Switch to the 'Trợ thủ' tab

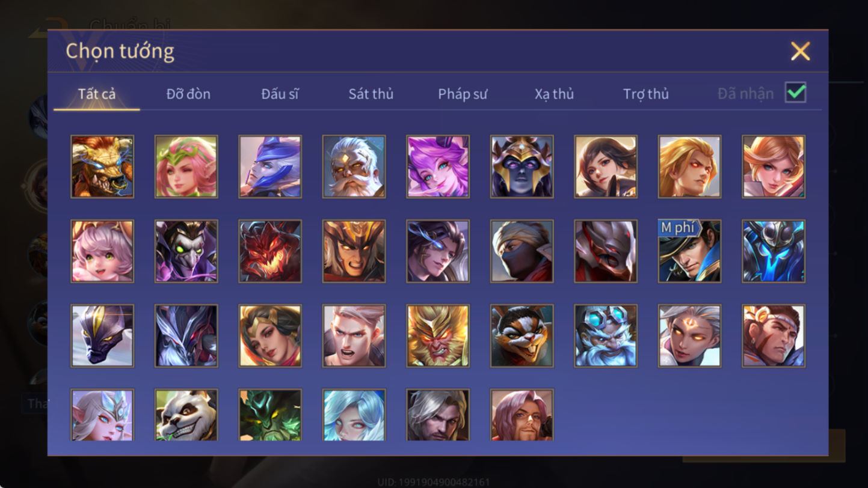645,94
